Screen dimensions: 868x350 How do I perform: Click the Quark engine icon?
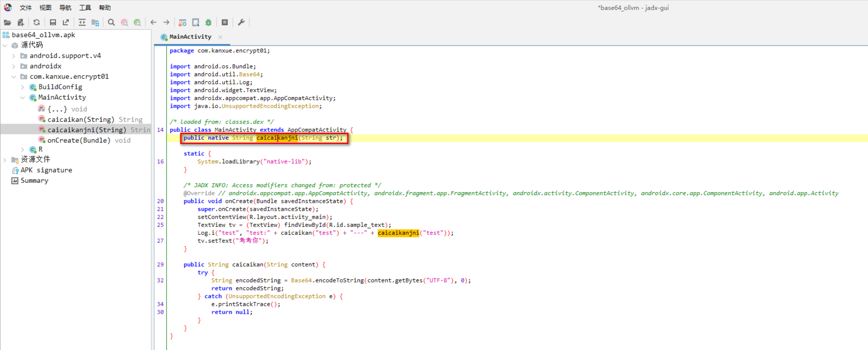(195, 22)
